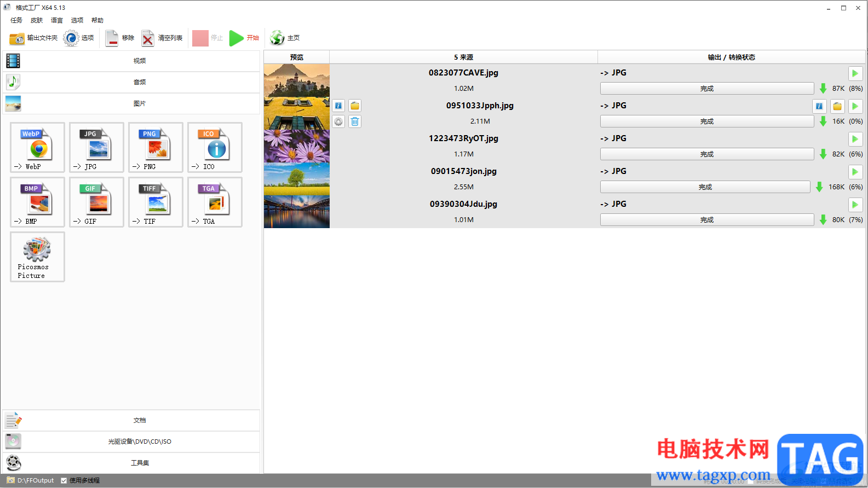
Task: Select the file name 09015473jon.jpg
Action: point(464,171)
